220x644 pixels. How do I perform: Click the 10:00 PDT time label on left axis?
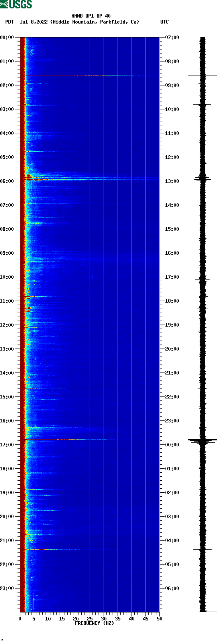pos(7,277)
